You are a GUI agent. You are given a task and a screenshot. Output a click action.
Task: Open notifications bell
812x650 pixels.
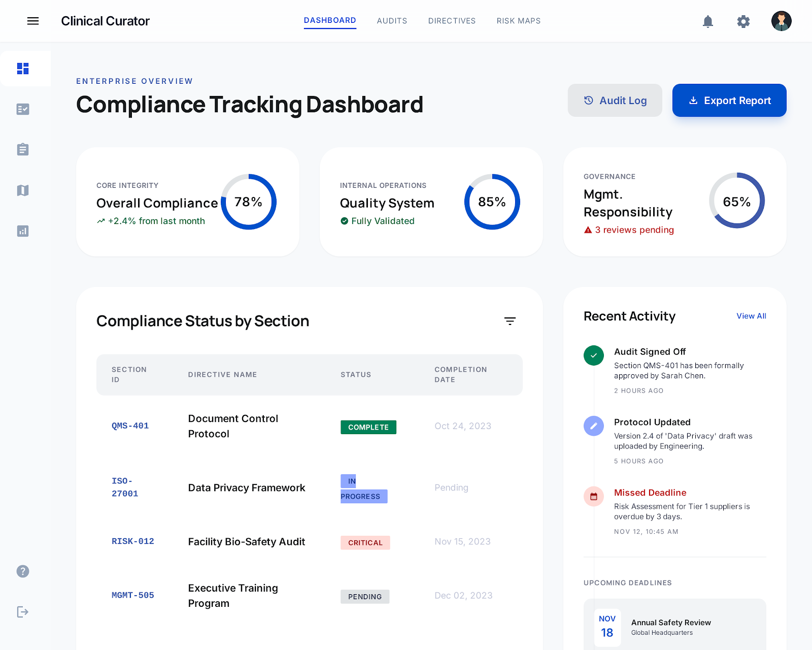(708, 21)
